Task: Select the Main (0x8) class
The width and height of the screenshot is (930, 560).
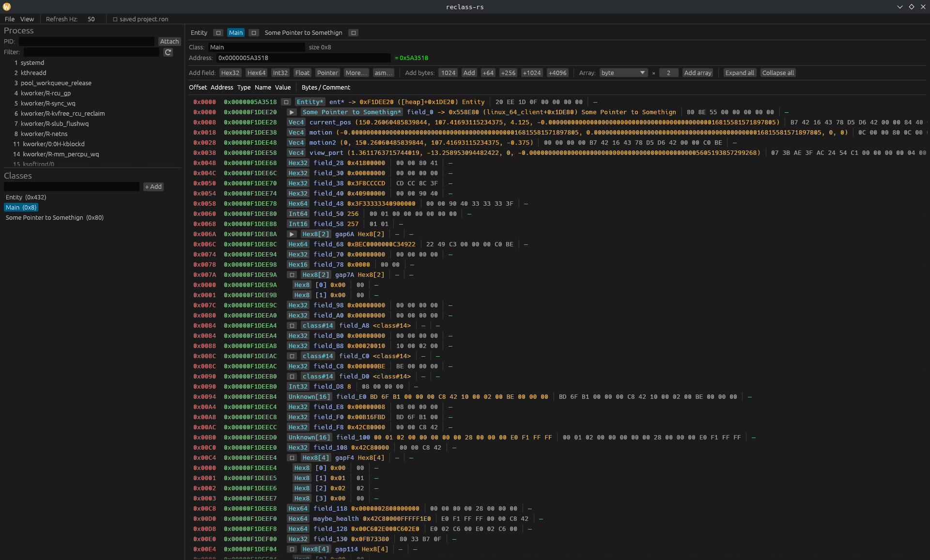Action: tap(21, 208)
